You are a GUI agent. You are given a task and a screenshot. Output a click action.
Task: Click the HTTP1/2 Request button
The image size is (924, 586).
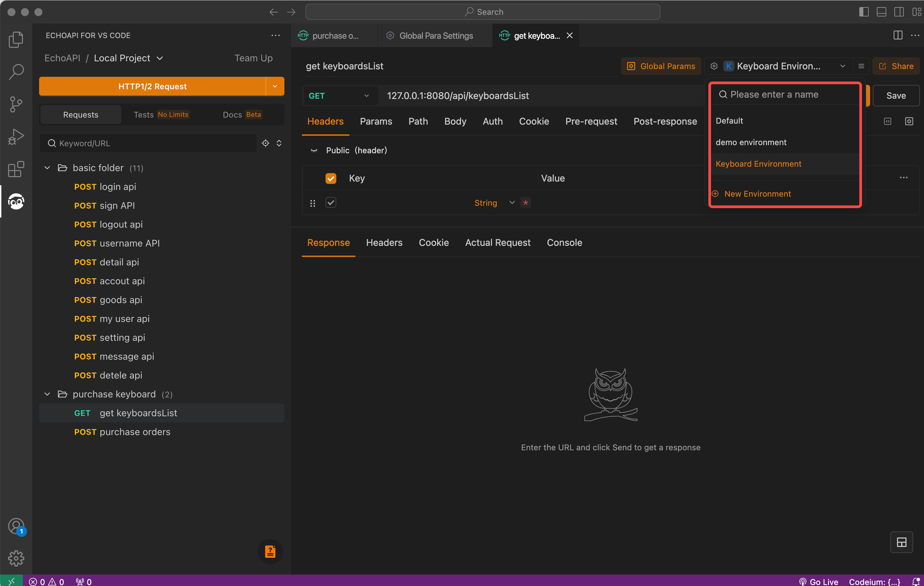152,86
